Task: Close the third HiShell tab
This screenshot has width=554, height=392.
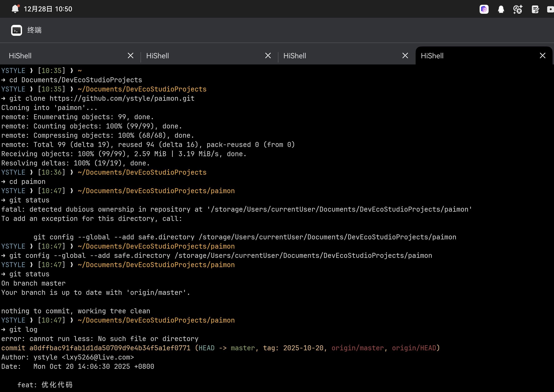Action: (405, 56)
